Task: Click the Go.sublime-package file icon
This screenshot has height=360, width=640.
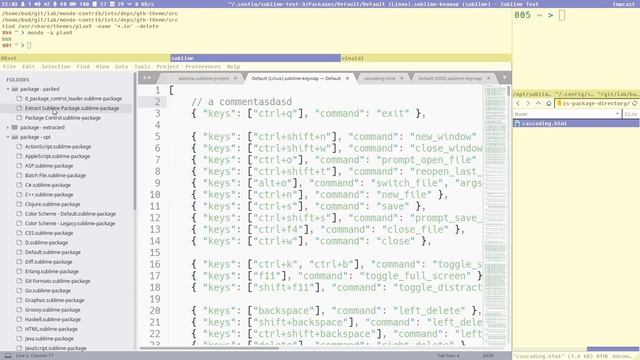Action: [x=19, y=291]
